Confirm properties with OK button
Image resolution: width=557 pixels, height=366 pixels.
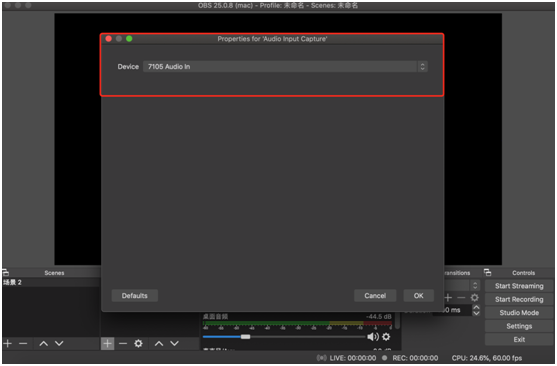[418, 296]
